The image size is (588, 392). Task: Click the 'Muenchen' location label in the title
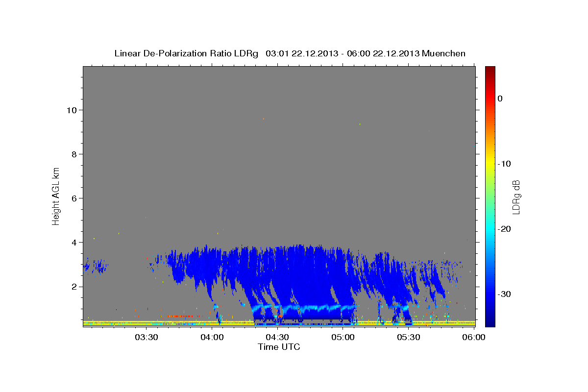tap(443, 53)
